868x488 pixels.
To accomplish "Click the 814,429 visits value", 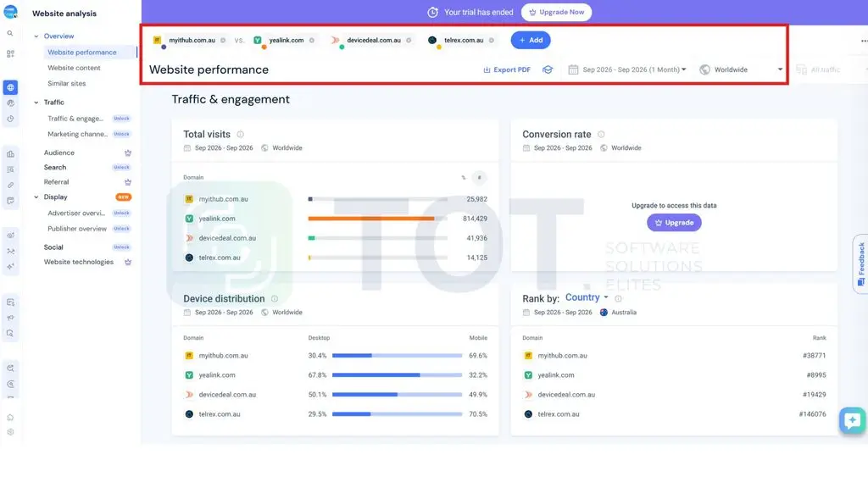I will tap(475, 219).
